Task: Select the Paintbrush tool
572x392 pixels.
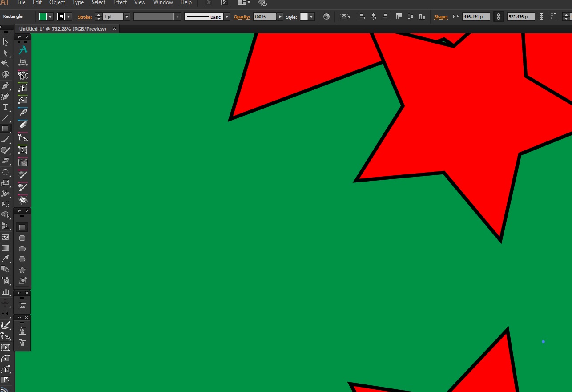Action: [5, 140]
